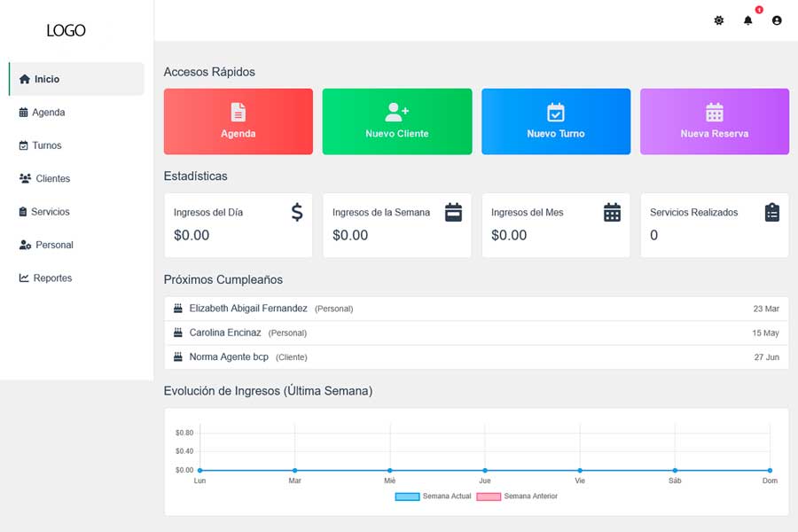Open the settings gear icon
Viewport: 798px width, 532px height.
(719, 20)
